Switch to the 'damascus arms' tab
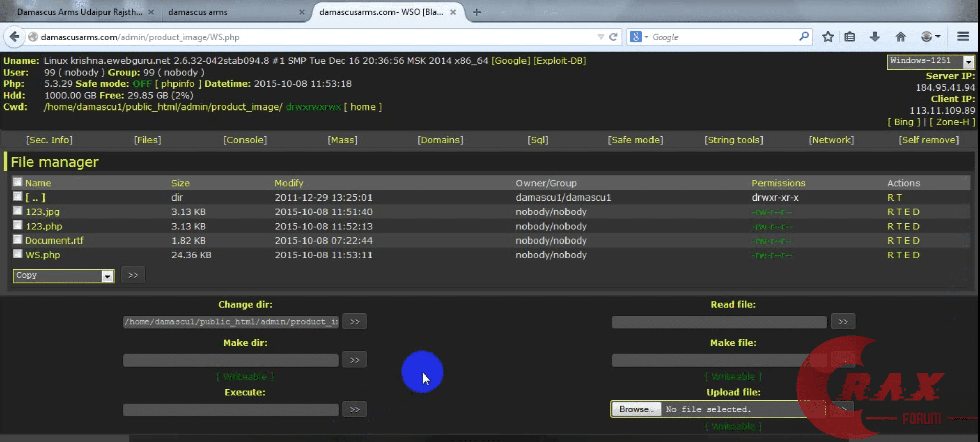The width and height of the screenshot is (980, 442). coord(198,12)
